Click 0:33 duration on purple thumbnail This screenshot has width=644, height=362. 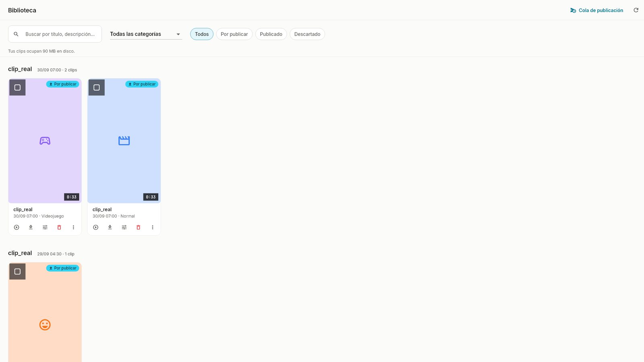click(72, 197)
